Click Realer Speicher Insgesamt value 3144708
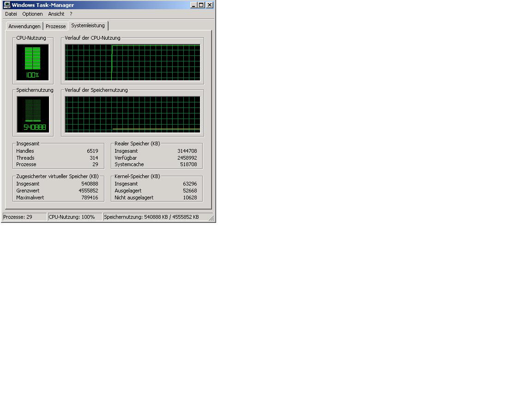 (x=187, y=151)
